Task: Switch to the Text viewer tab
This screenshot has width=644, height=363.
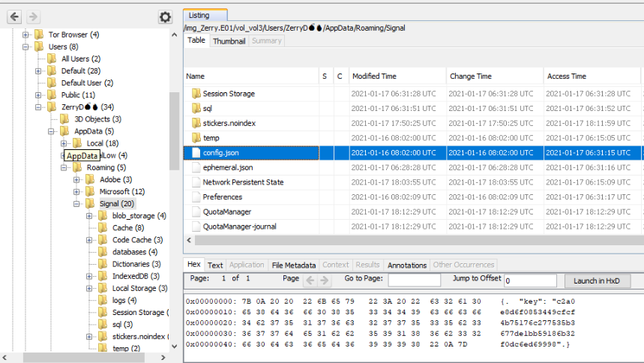Action: (215, 265)
